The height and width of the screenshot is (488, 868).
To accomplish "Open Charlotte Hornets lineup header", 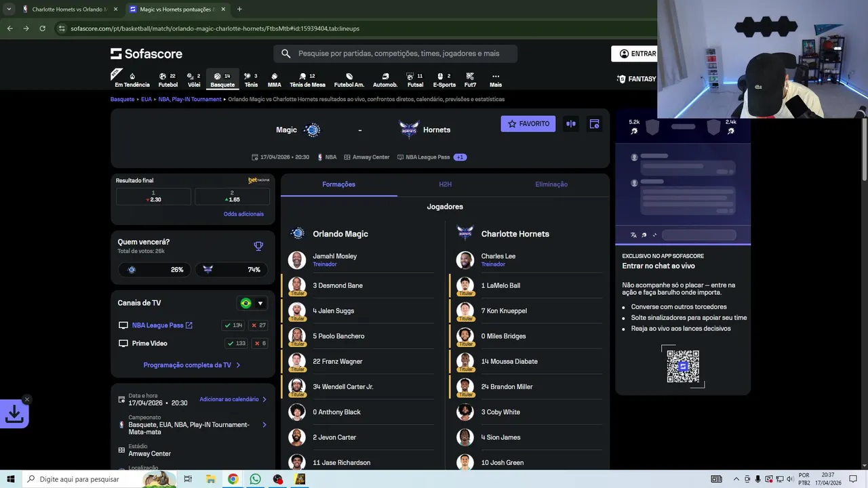I will coord(515,234).
